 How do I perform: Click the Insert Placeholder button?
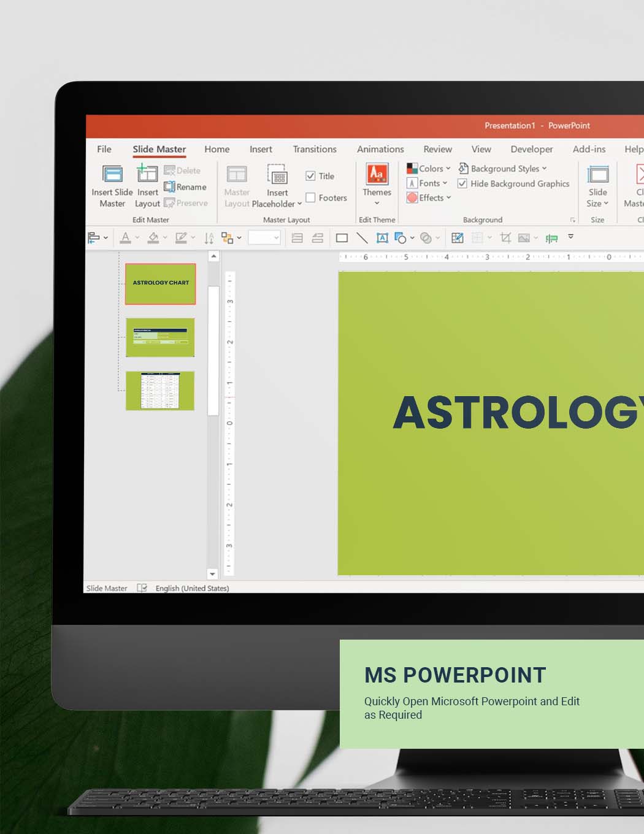(277, 184)
